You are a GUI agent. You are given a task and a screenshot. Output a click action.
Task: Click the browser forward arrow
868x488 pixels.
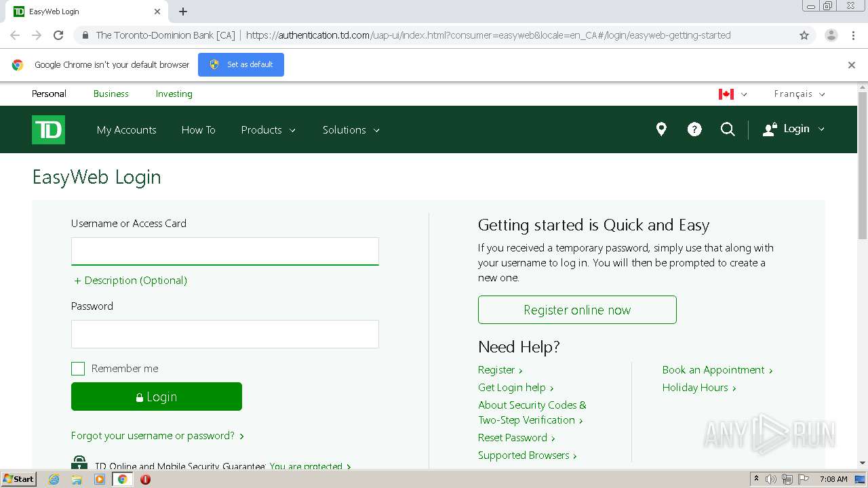[37, 35]
